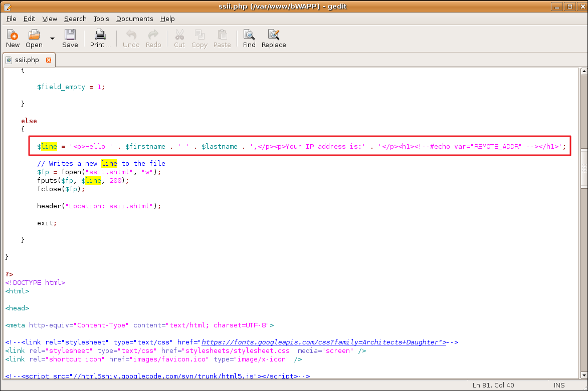Minimize the gedit window
Screen dimensions: 588x391
556,7
